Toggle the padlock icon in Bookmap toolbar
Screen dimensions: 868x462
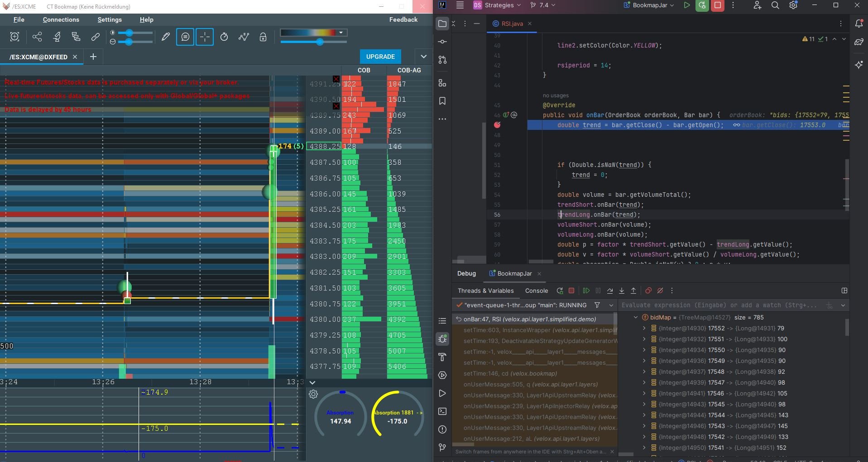(x=263, y=37)
